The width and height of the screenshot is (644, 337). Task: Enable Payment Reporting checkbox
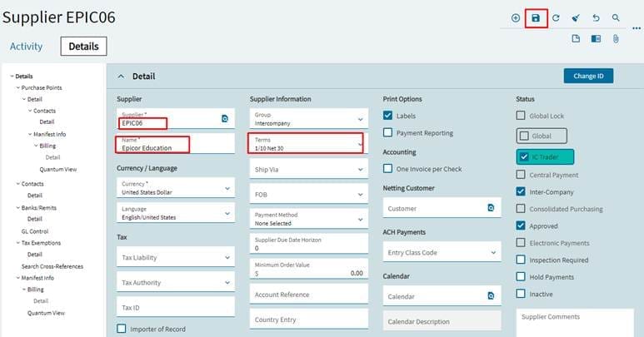387,132
